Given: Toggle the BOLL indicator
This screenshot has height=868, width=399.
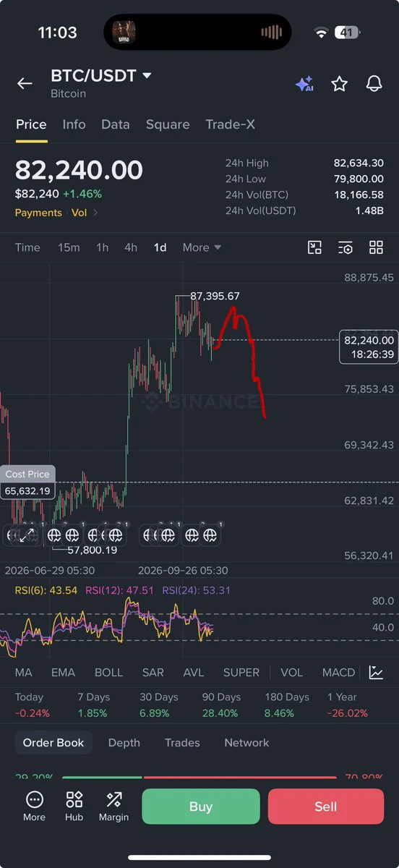Looking at the screenshot, I should 108,673.
